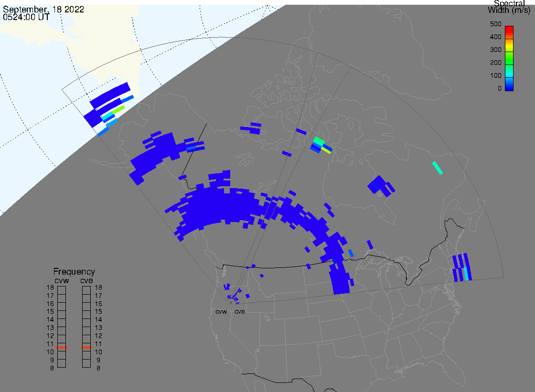Click the 0 label on the color scale
This screenshot has width=535, height=392.
click(500, 89)
